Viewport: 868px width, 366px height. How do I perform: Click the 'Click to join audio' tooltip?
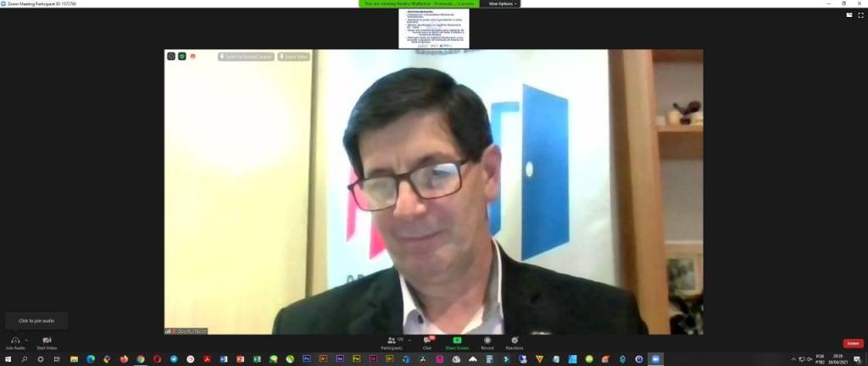(36, 321)
